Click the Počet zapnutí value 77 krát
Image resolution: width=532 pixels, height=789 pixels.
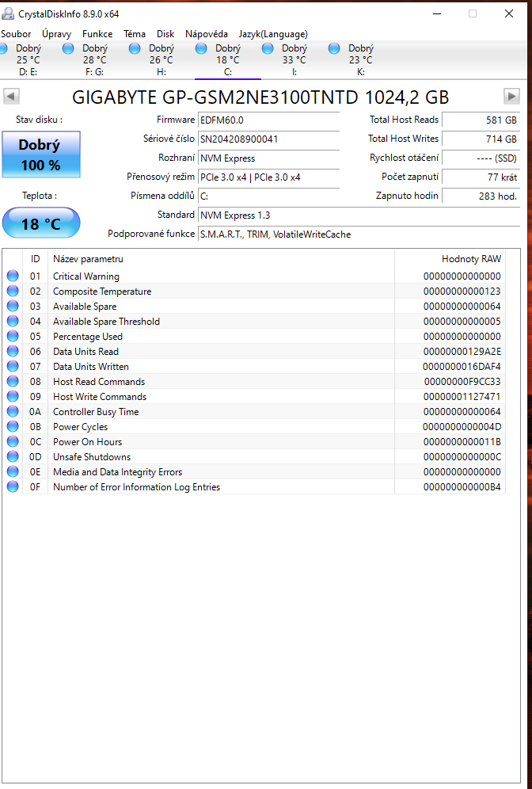(481, 177)
